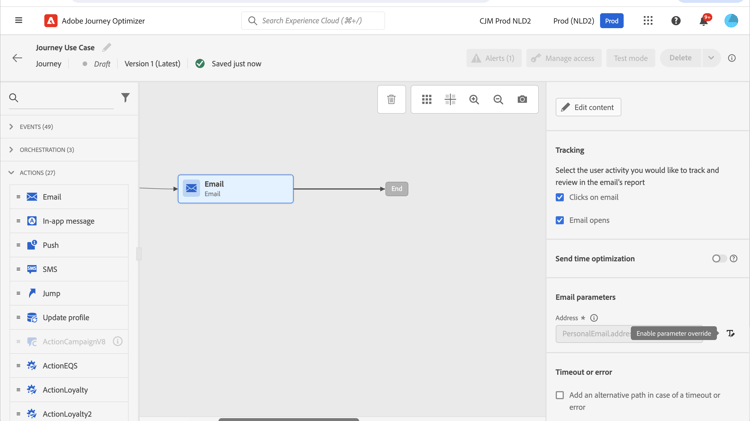Expand the Orchestration section
The image size is (750, 421).
[12, 150]
